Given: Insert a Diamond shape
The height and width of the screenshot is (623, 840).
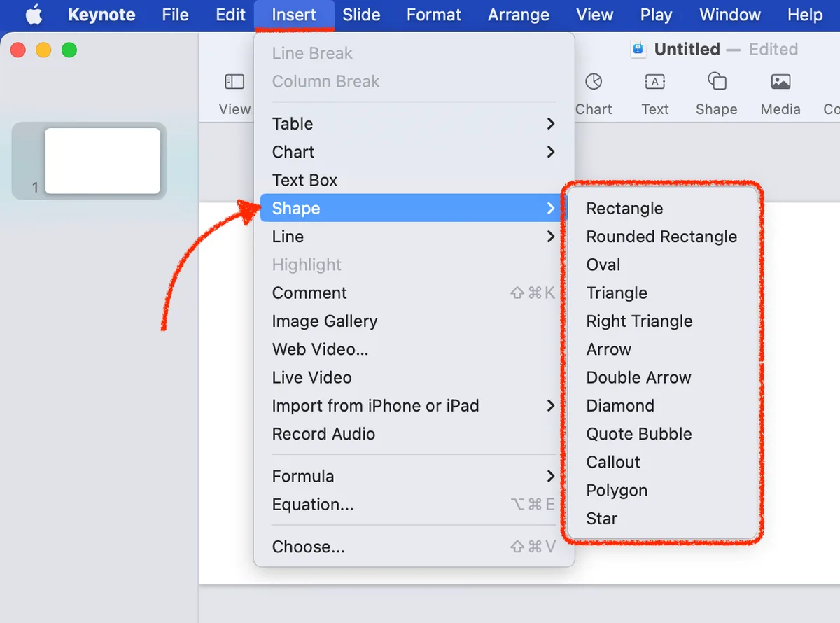Looking at the screenshot, I should (x=662, y=406).
